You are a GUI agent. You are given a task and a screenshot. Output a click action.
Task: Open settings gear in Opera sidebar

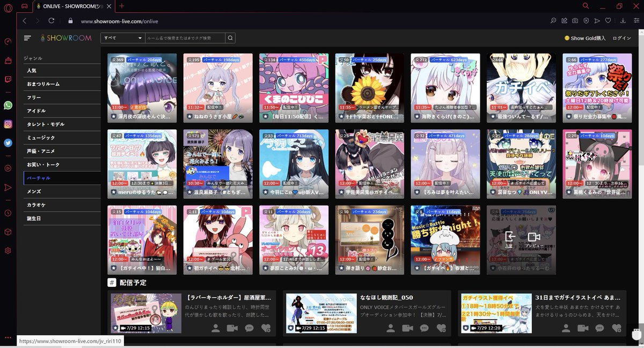click(8, 251)
